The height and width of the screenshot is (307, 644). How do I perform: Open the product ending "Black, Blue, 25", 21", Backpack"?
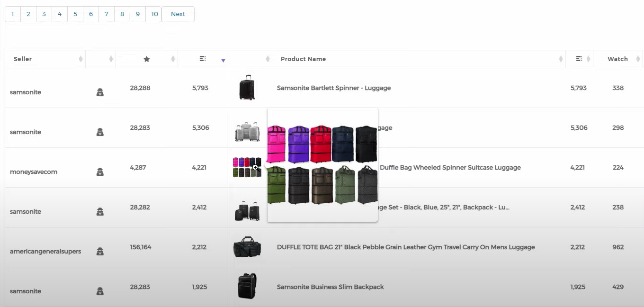coord(444,207)
